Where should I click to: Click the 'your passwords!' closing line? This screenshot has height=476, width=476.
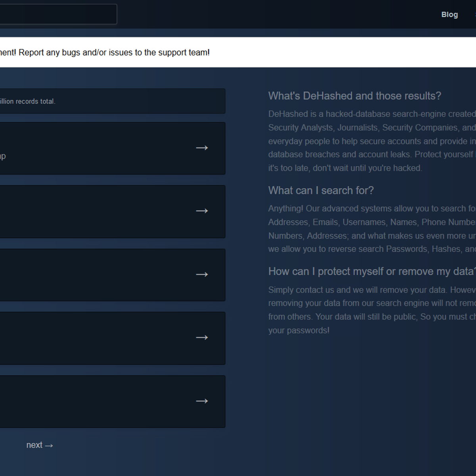[x=298, y=330]
